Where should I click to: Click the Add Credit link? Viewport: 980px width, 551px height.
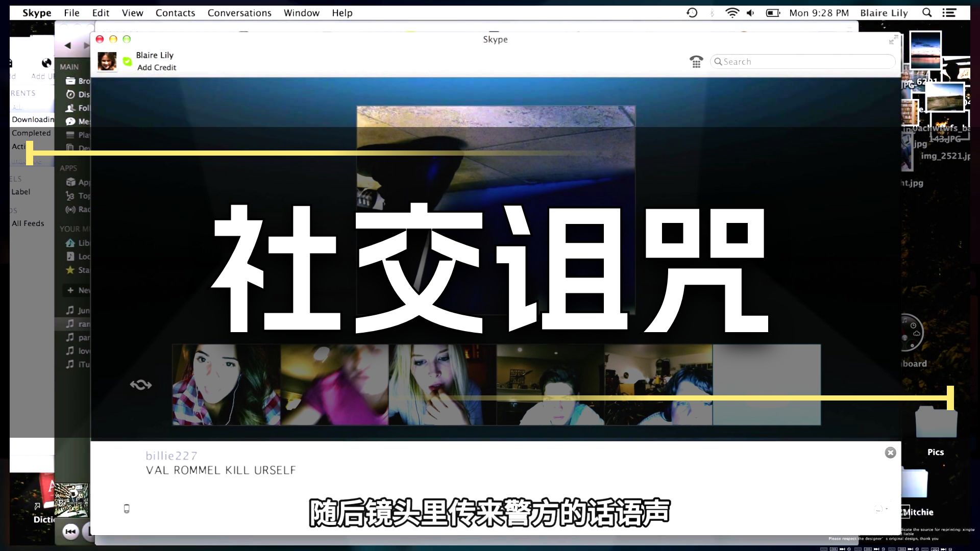(x=156, y=67)
